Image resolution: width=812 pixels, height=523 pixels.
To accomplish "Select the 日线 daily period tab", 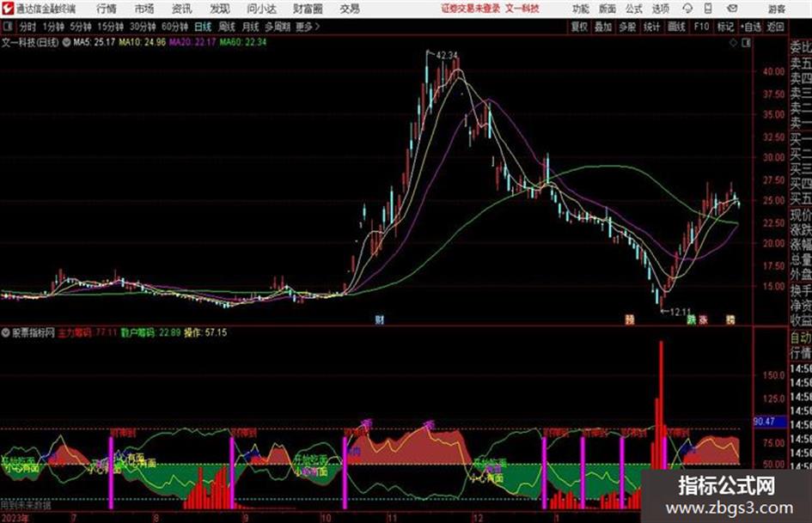I will [x=203, y=27].
